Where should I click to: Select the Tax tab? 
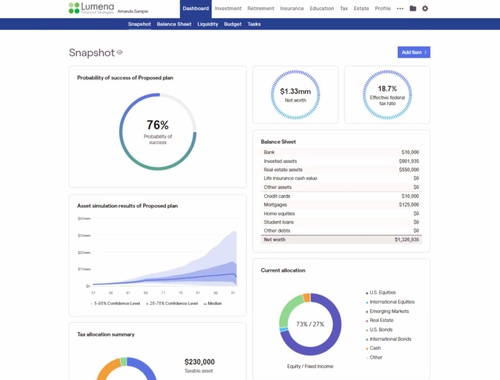(x=344, y=8)
